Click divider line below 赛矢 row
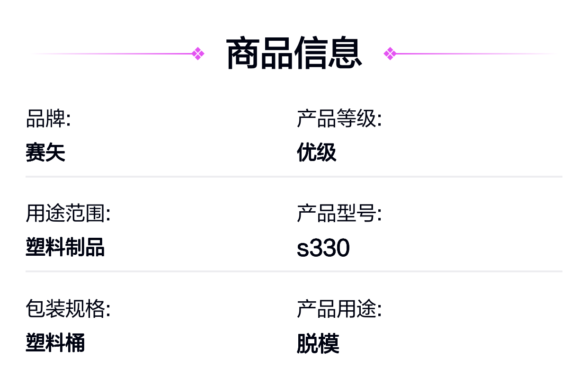588x386 pixels. coord(294,177)
